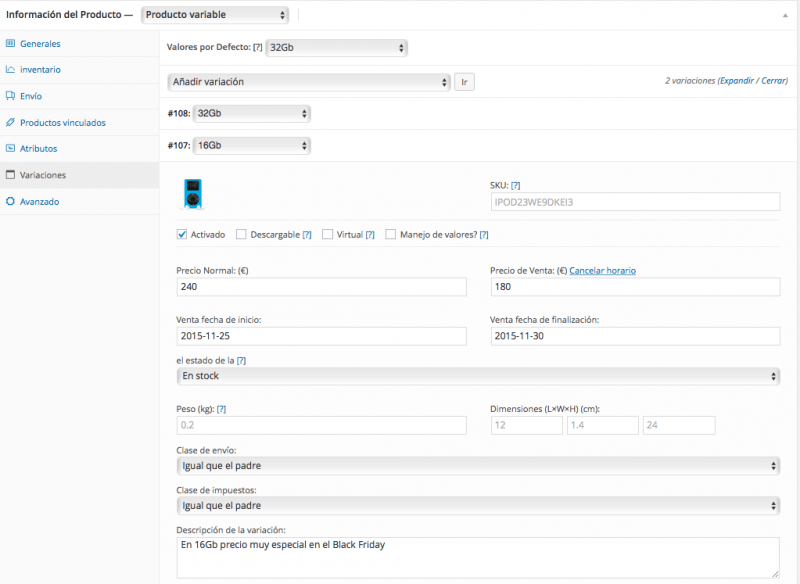Viewport: 800px width, 584px height.
Task: Click the Descripción de la variación textarea
Action: 478,557
